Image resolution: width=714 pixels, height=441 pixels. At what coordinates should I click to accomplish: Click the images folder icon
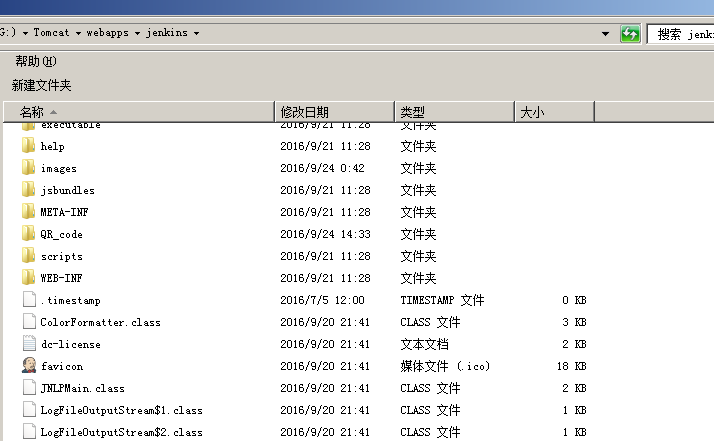click(x=28, y=168)
